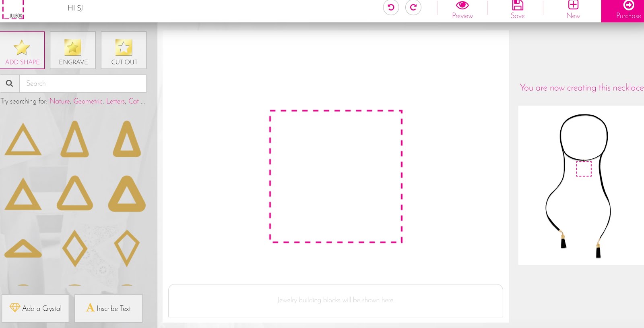The image size is (644, 328).
Task: Save the necklace design
Action: (518, 10)
